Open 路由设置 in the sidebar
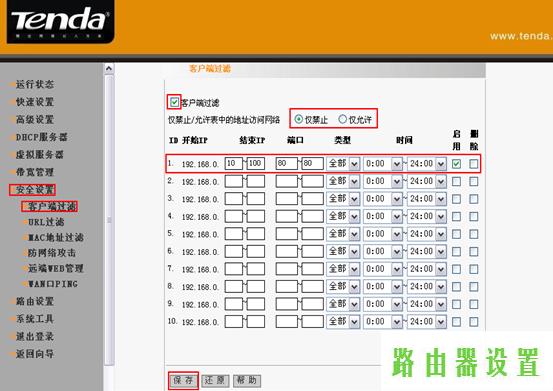This screenshot has width=553, height=391. pos(35,301)
